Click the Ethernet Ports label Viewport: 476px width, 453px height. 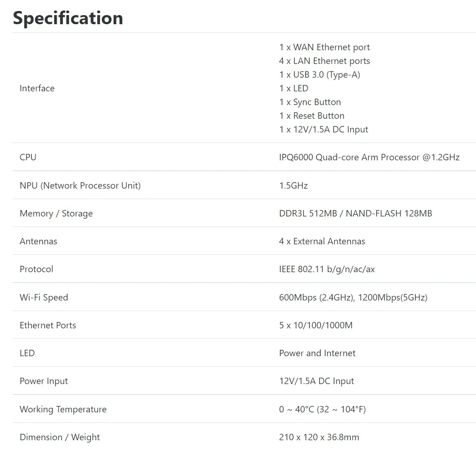[x=47, y=326]
